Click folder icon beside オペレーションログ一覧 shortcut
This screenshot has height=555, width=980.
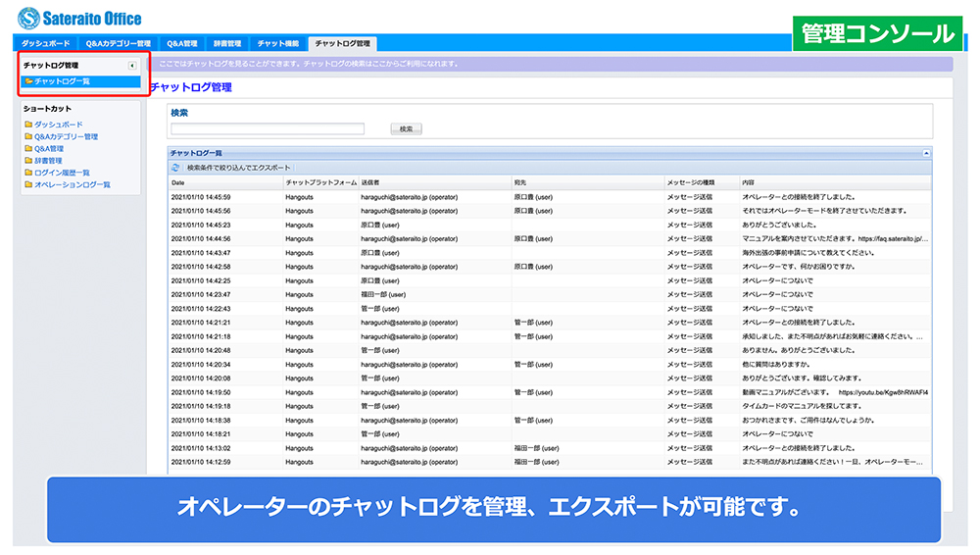click(x=28, y=184)
